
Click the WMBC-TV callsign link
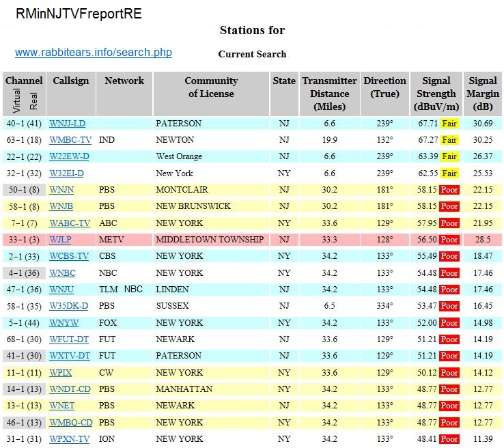[70, 140]
